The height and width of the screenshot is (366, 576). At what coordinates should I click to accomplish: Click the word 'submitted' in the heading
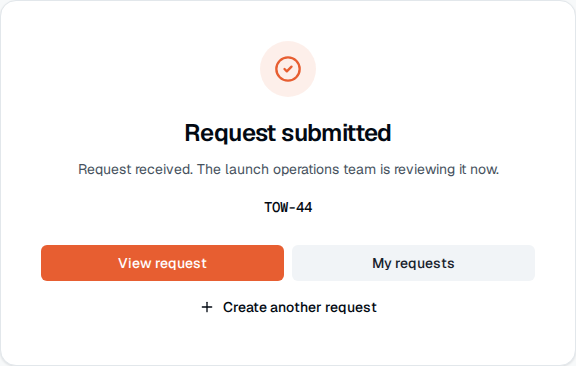pyautogui.click(x=336, y=133)
